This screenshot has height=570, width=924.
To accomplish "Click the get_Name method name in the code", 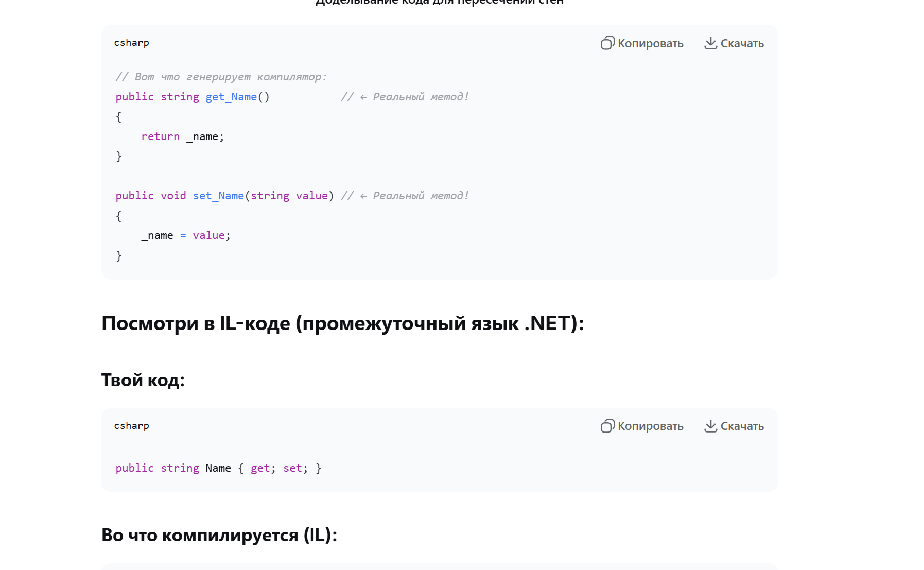I will [x=231, y=97].
